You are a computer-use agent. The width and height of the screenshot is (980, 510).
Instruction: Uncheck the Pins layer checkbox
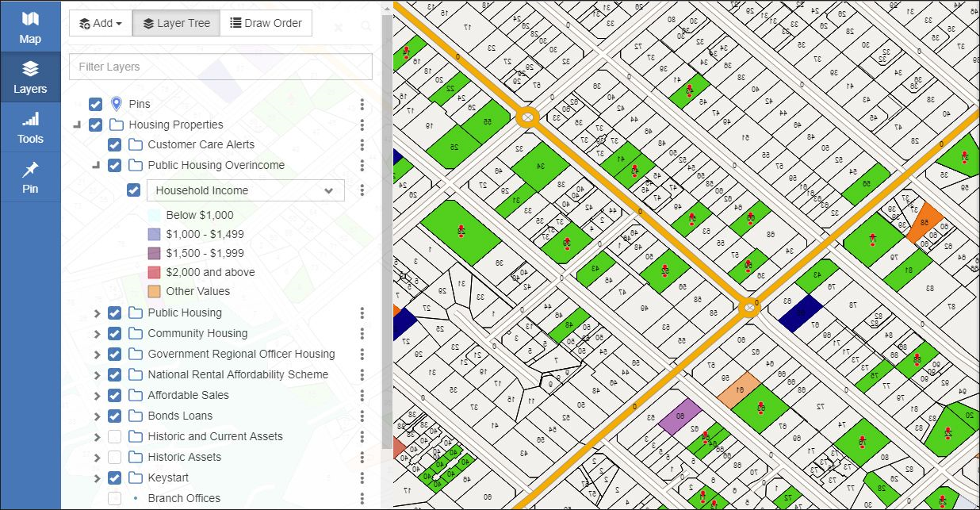coord(95,104)
